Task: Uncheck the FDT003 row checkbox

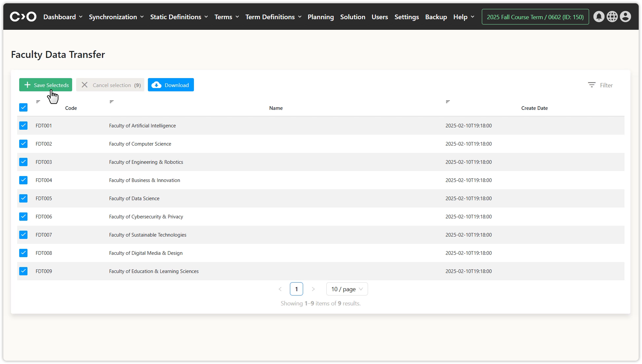Action: point(23,162)
